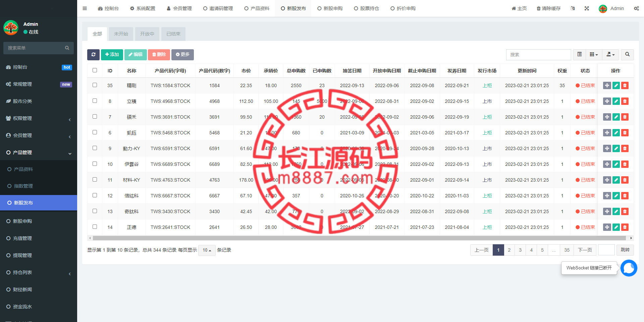644x322 pixels.
Task: Open the 更多 dropdown button
Action: pos(182,55)
